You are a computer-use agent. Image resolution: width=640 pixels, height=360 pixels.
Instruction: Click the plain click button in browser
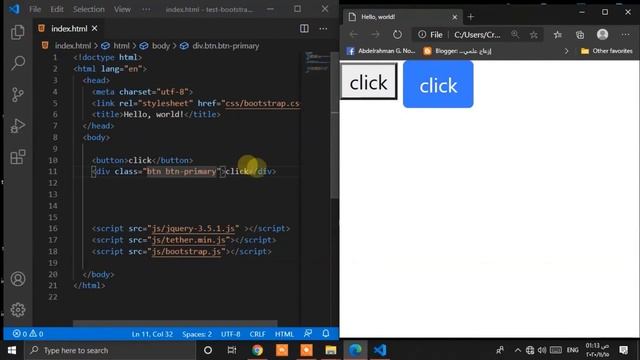[369, 81]
